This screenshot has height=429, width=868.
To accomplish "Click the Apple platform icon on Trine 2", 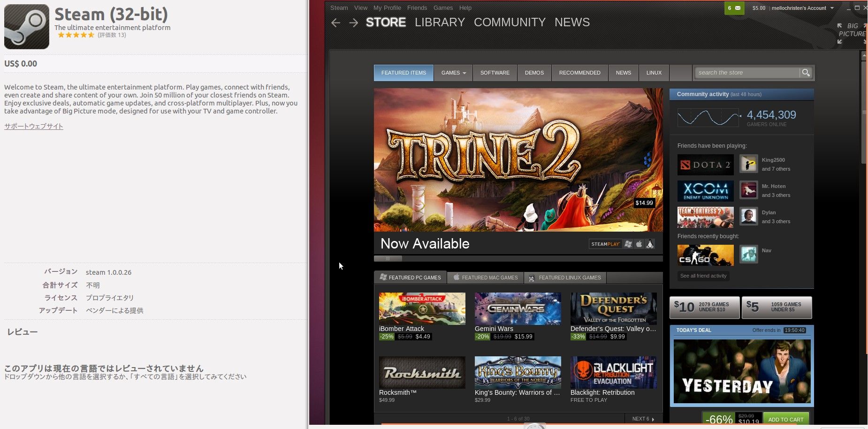I will coord(639,244).
